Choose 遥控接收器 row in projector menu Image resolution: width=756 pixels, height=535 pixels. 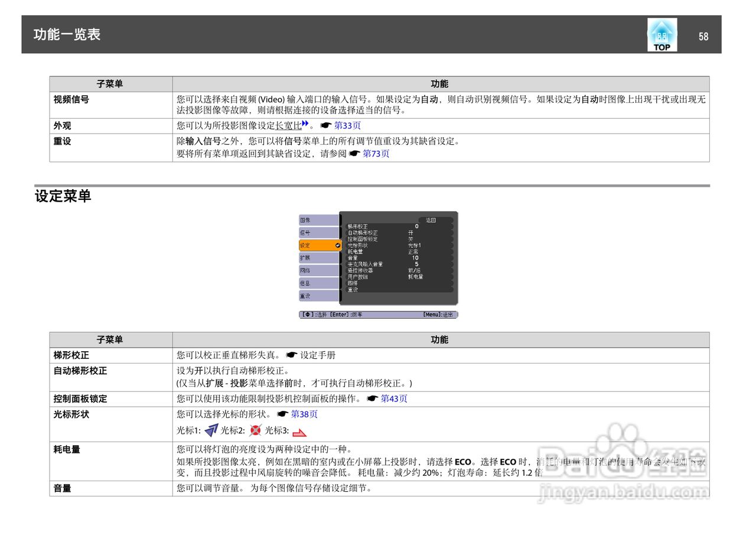coord(399,271)
